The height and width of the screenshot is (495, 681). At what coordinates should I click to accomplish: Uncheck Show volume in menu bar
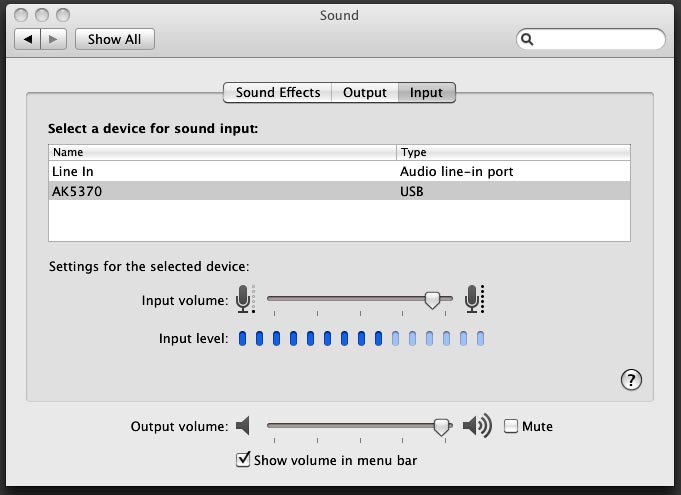[x=242, y=460]
